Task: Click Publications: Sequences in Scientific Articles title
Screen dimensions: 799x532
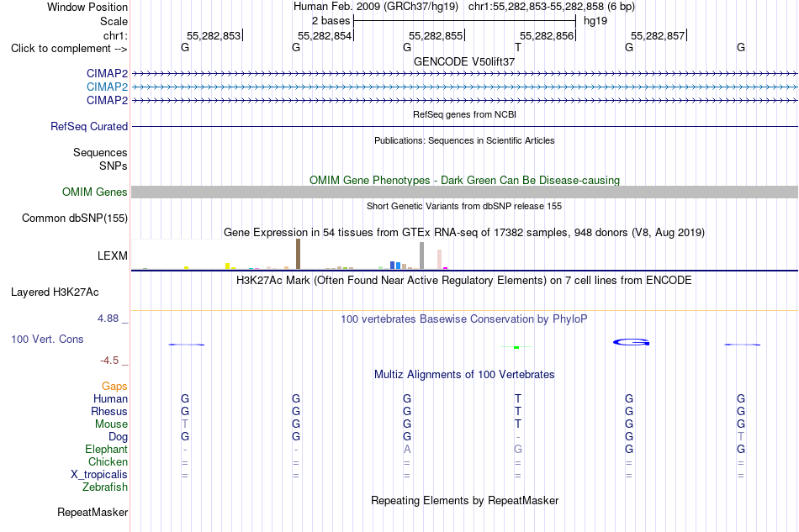Action: tap(464, 140)
